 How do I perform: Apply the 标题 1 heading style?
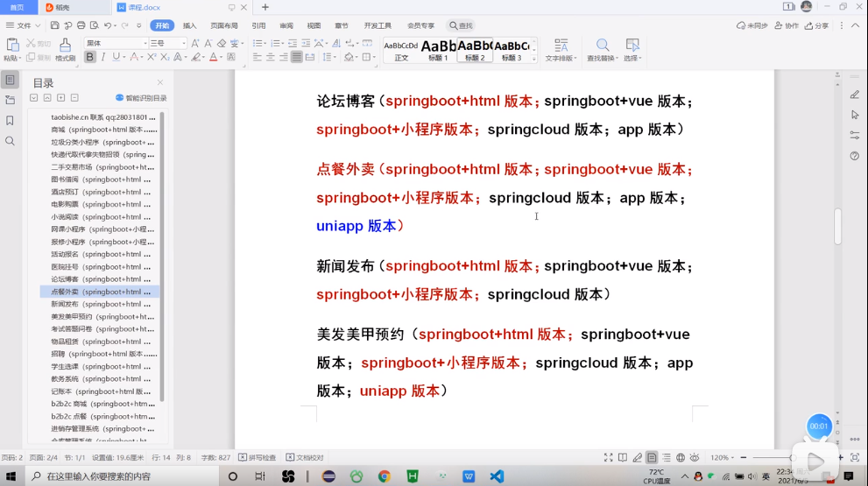pos(438,50)
